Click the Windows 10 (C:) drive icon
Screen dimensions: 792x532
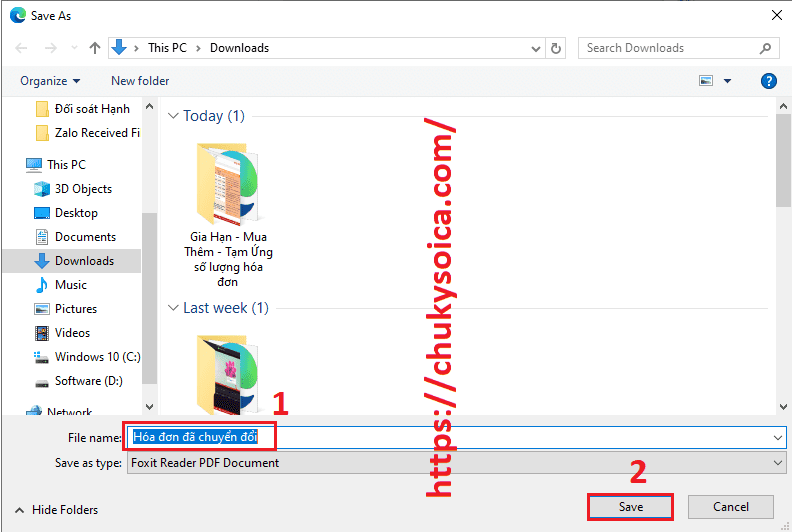tap(41, 357)
